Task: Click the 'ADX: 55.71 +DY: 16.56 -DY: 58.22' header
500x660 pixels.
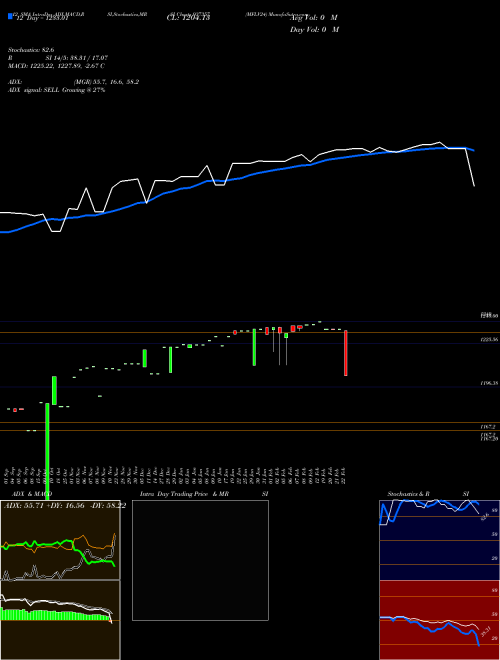Action: point(65,506)
